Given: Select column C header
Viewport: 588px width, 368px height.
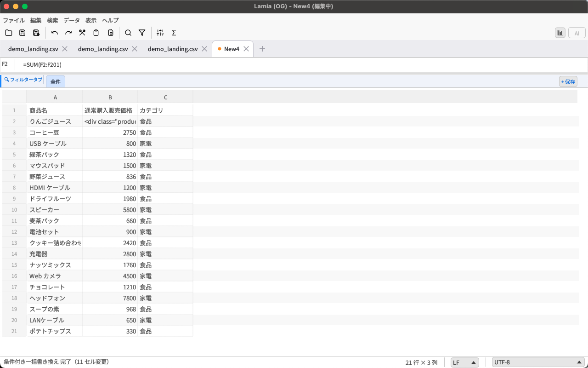Looking at the screenshot, I should coord(165,97).
